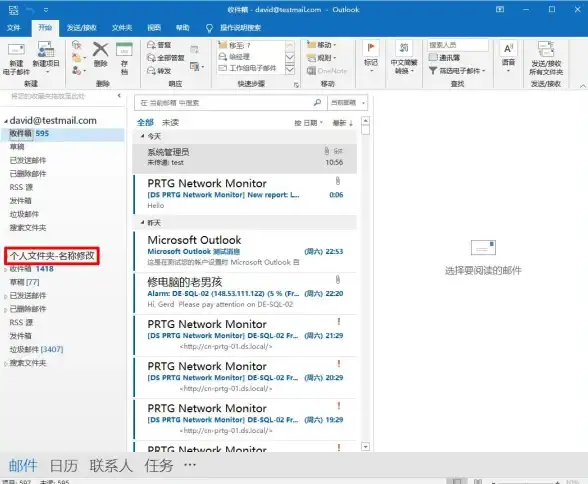Collapse the folder pane with the chevron
Viewport: 588px width, 484px height.
[x=119, y=96]
